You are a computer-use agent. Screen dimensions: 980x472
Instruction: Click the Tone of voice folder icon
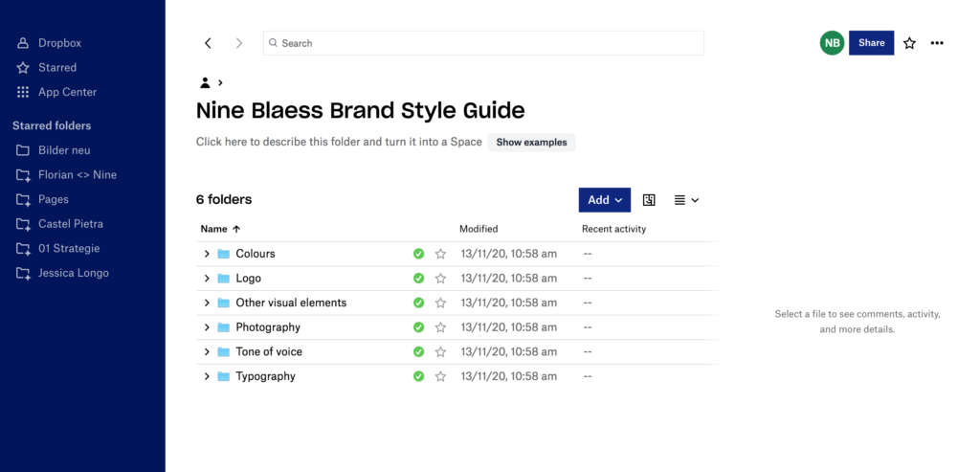tap(224, 352)
